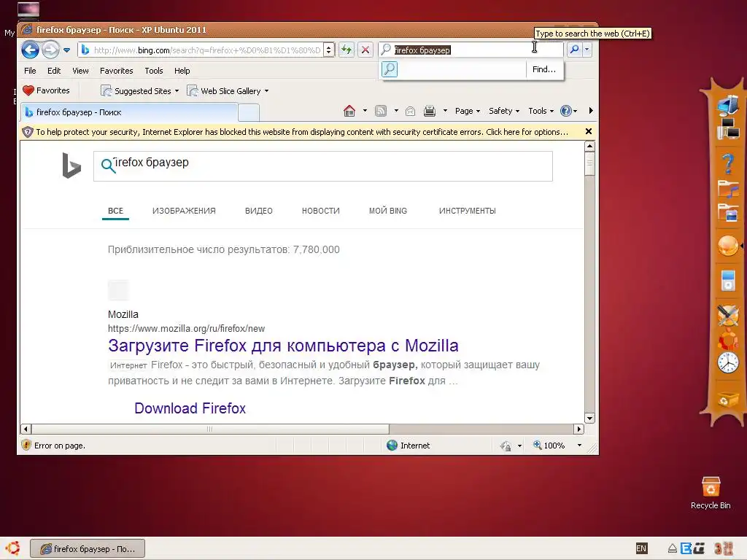Select the firefox браузер - Поиск tab
This screenshot has width=747, height=560.
pos(128,112)
